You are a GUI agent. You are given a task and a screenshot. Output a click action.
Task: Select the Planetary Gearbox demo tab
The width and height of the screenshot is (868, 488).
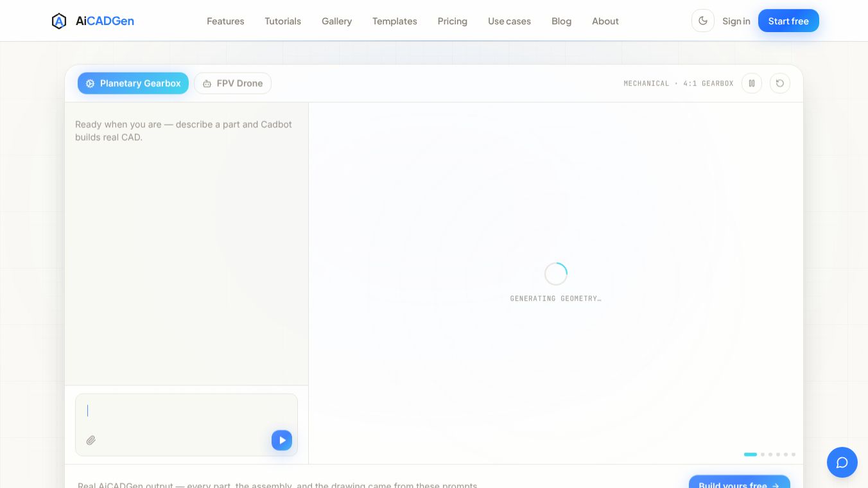pos(133,83)
